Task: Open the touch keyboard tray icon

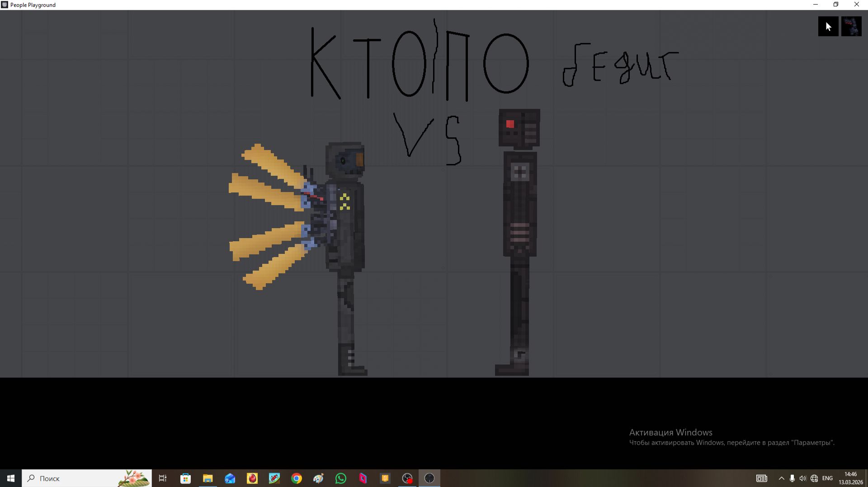Action: click(x=762, y=478)
